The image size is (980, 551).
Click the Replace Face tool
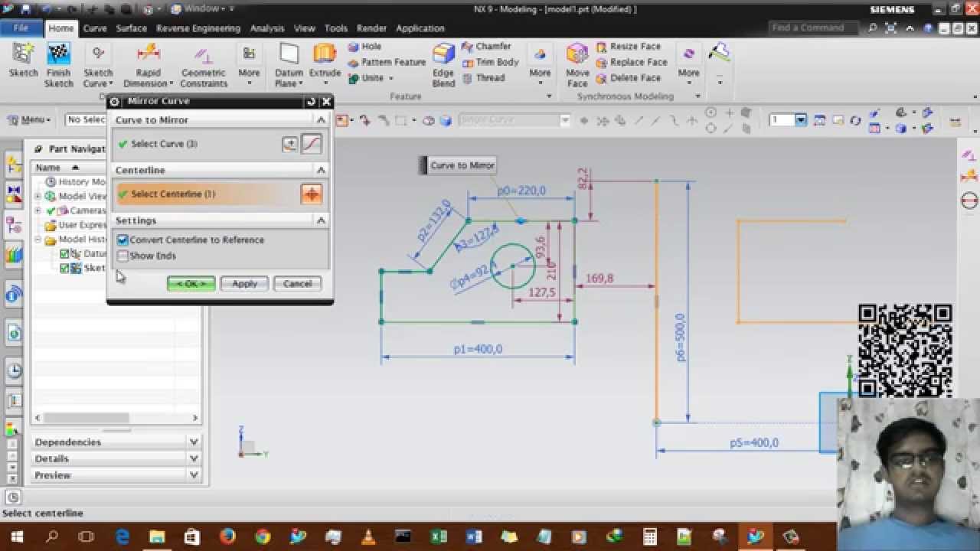[632, 62]
